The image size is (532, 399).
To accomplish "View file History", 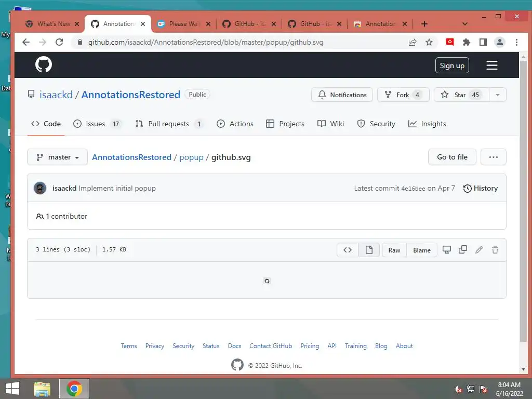I will (480, 188).
